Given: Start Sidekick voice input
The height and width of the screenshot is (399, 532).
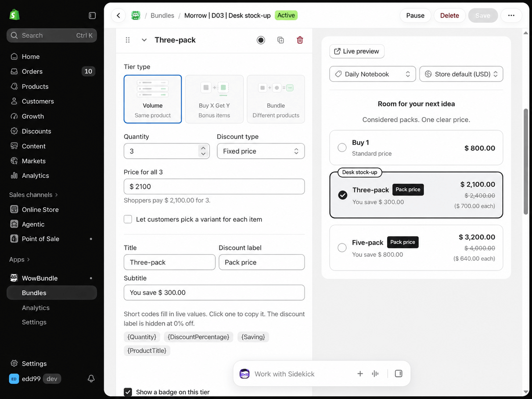Looking at the screenshot, I should click(375, 374).
